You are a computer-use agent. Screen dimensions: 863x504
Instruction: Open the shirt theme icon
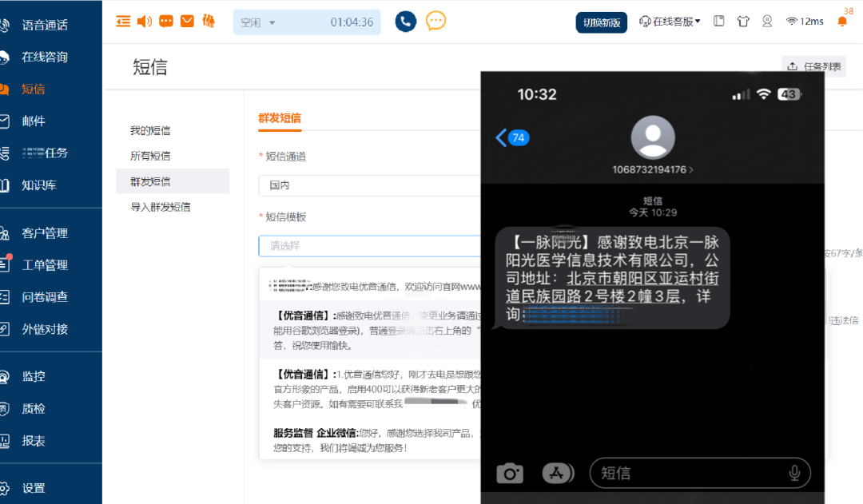click(743, 22)
